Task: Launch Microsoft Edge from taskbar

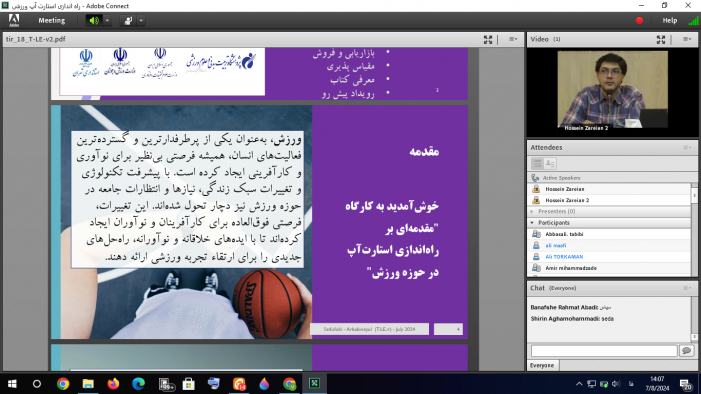Action: tap(139, 384)
